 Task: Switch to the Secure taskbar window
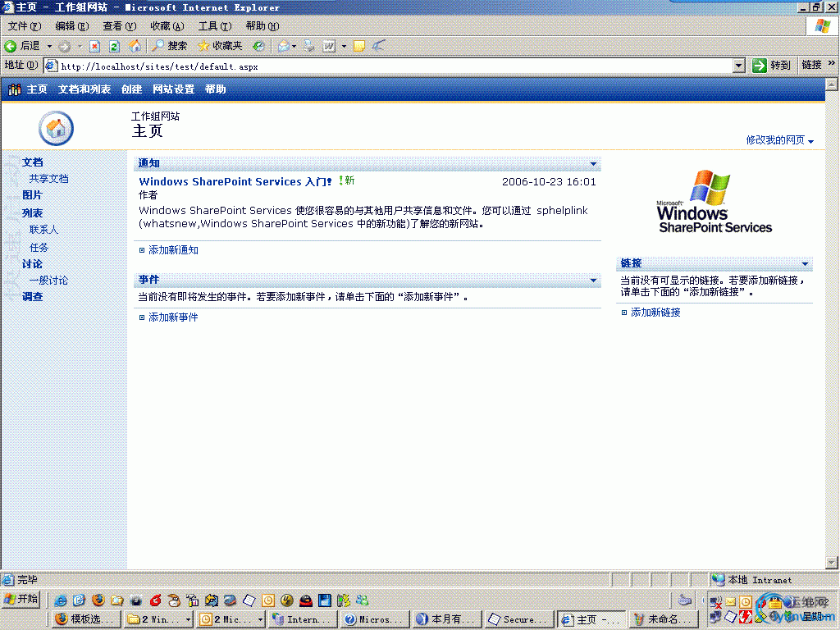[x=519, y=619]
